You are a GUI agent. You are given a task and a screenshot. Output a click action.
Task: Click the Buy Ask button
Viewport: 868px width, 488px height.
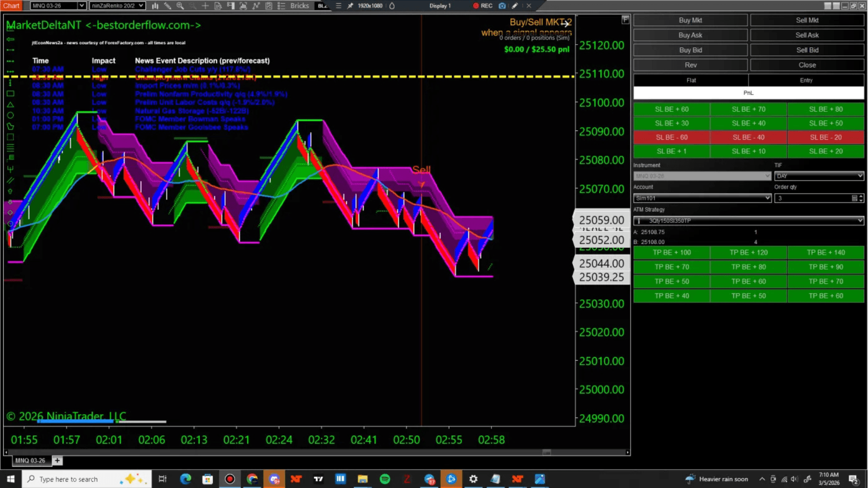tap(690, 35)
